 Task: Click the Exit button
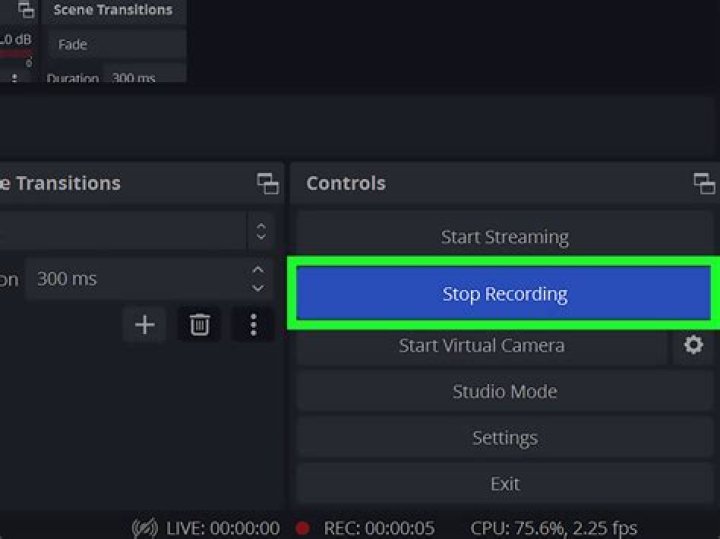tap(504, 483)
